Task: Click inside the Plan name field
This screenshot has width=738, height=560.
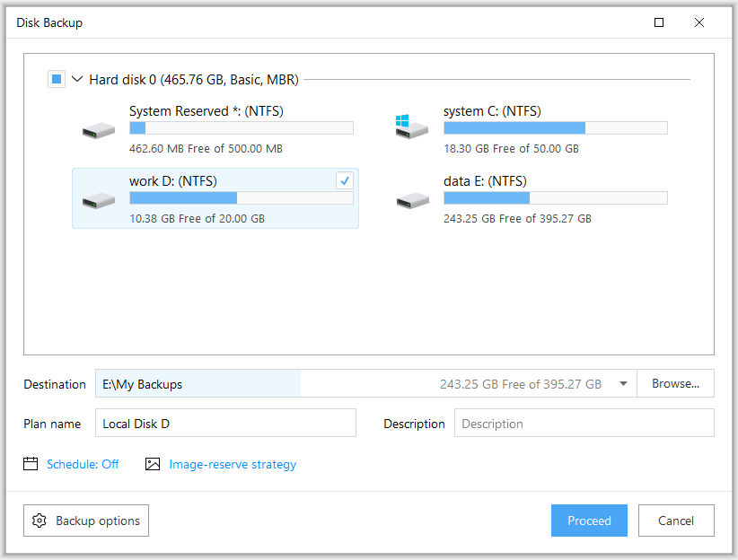Action: click(224, 423)
